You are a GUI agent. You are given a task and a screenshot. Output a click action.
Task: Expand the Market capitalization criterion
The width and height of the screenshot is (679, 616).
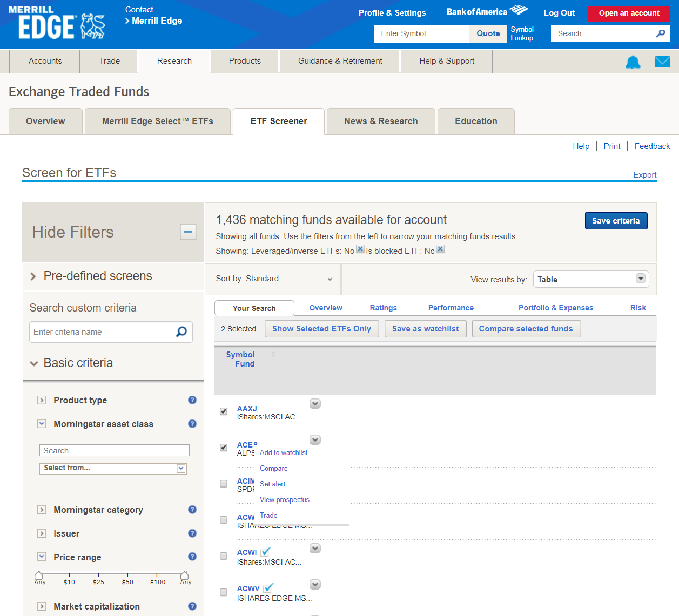(x=42, y=606)
